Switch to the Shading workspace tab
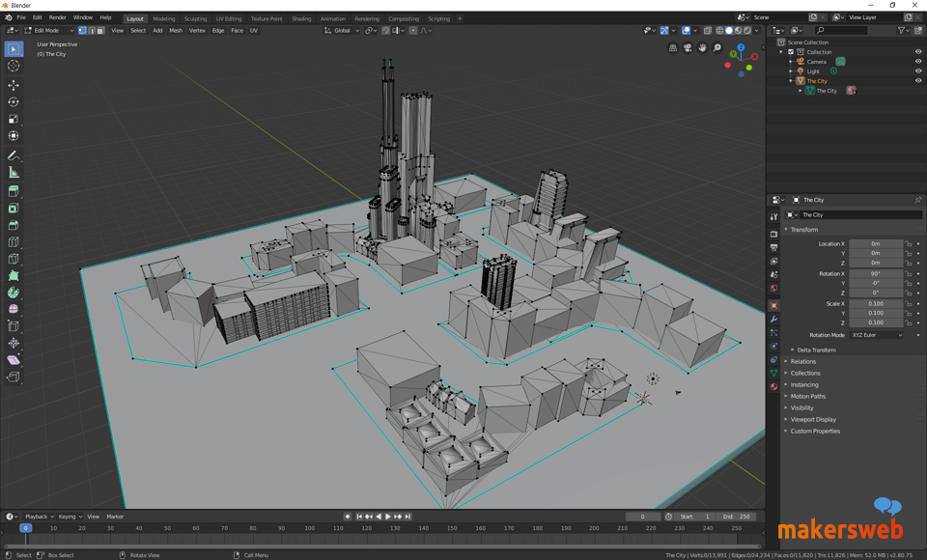The width and height of the screenshot is (927, 560). [x=300, y=17]
